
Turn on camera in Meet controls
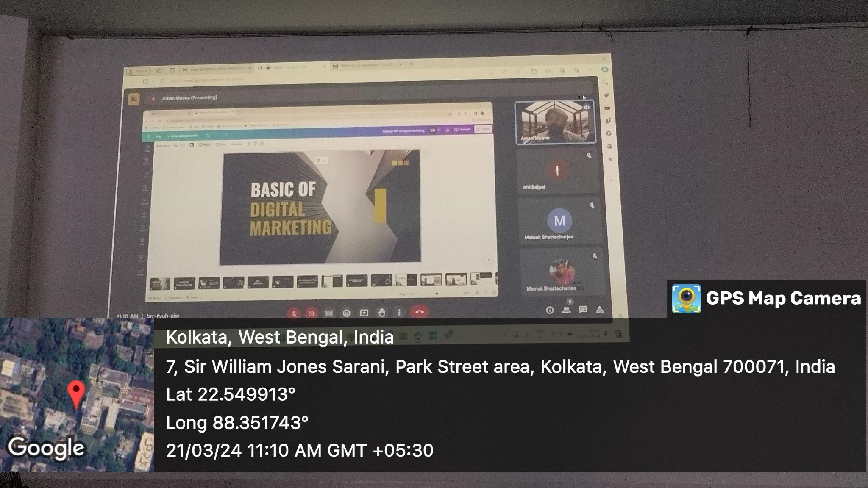pos(312,313)
